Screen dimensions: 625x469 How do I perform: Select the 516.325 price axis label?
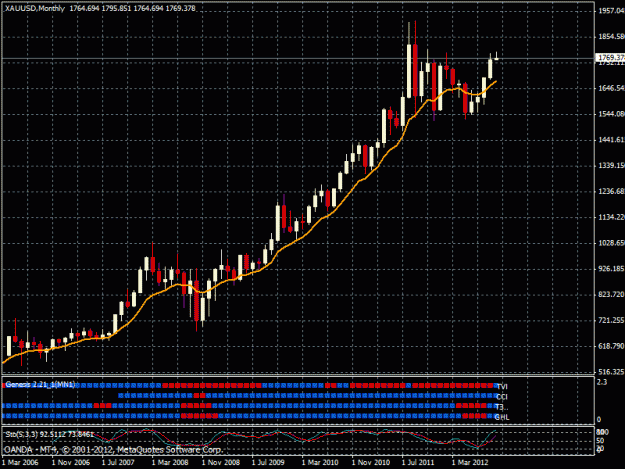611,372
